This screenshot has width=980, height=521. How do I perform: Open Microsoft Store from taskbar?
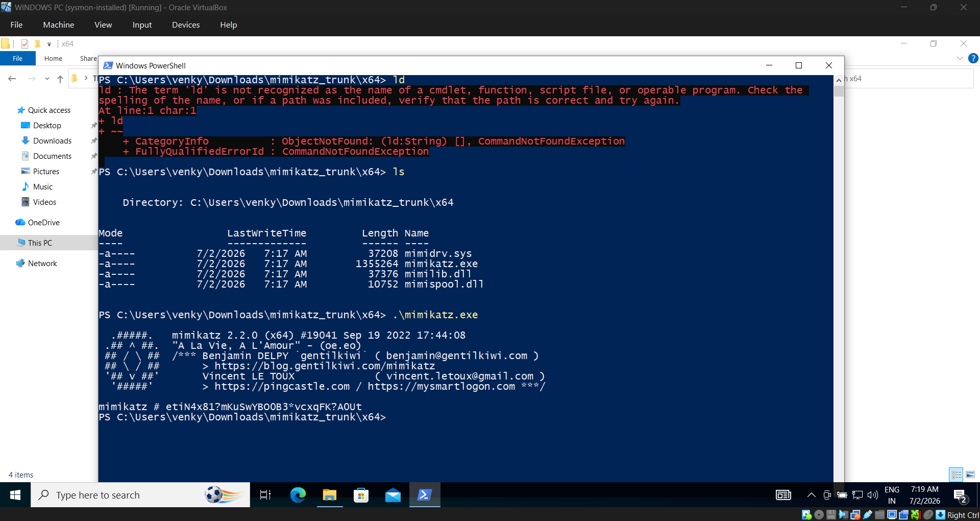point(361,495)
